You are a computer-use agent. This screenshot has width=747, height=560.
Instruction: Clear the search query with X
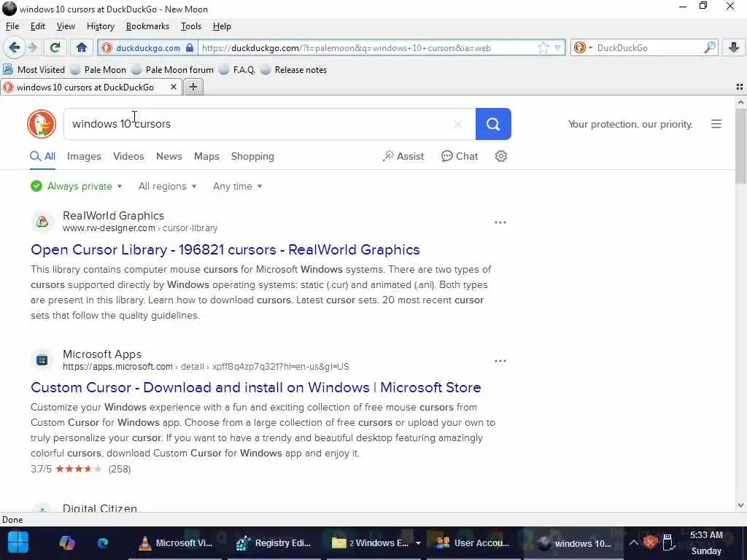(x=458, y=124)
